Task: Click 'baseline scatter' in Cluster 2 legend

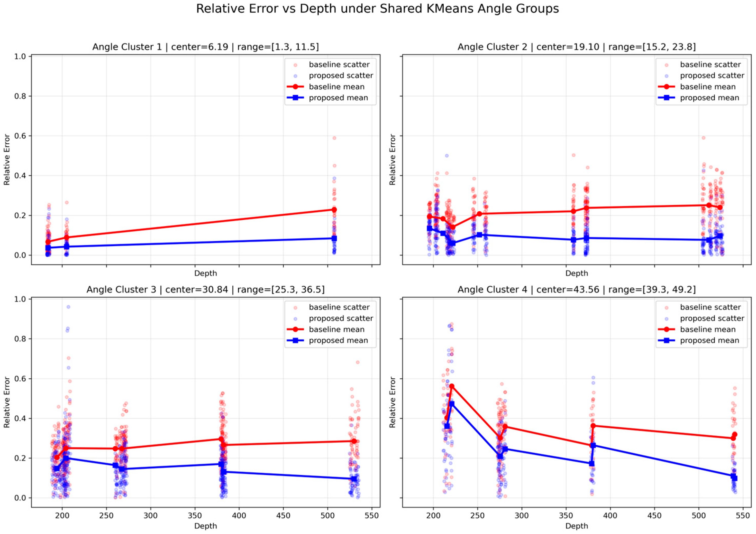Action: (x=711, y=64)
